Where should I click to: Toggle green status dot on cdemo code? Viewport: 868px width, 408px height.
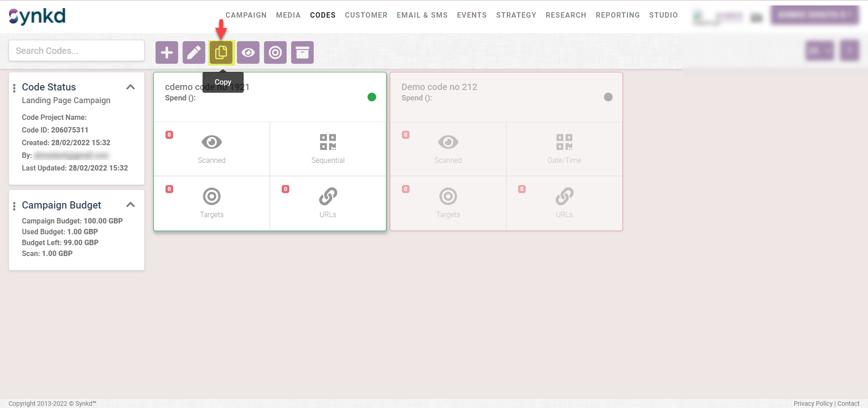(x=372, y=97)
